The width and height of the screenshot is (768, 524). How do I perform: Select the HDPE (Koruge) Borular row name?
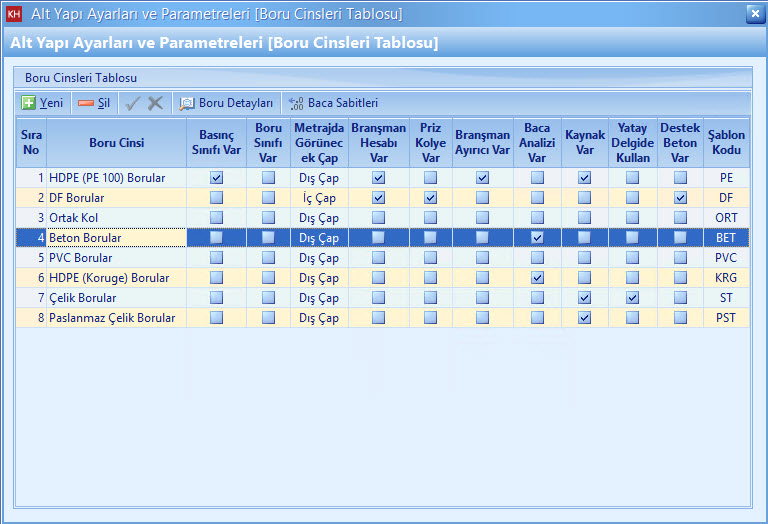pyautogui.click(x=109, y=278)
